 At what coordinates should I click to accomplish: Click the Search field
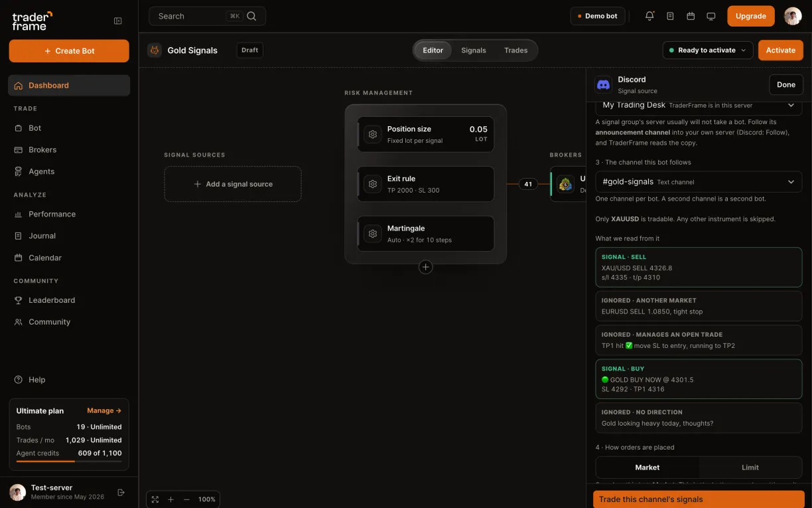coord(208,16)
